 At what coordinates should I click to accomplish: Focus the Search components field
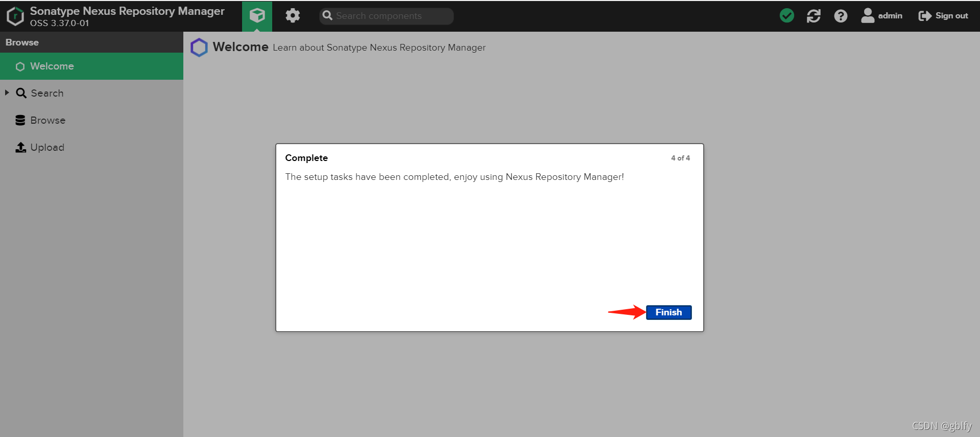[x=387, y=16]
